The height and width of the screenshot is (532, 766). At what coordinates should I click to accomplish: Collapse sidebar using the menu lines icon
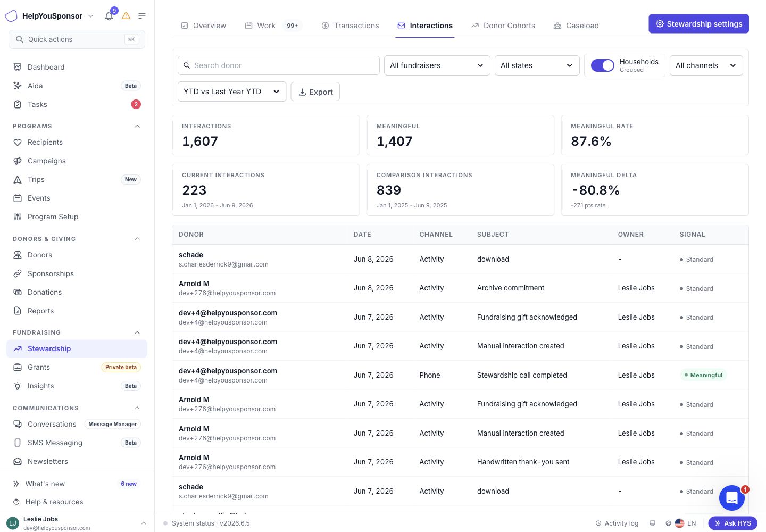click(142, 16)
